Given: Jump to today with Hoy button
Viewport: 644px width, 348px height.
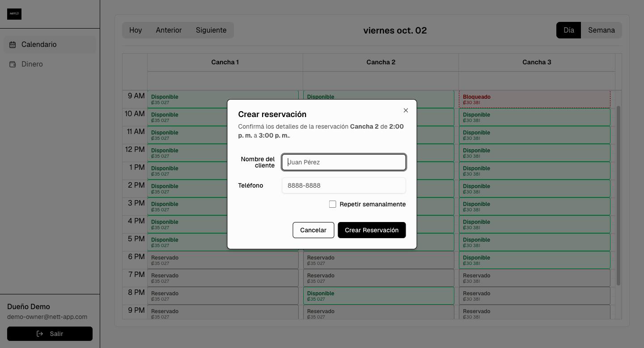Looking at the screenshot, I should [x=136, y=30].
